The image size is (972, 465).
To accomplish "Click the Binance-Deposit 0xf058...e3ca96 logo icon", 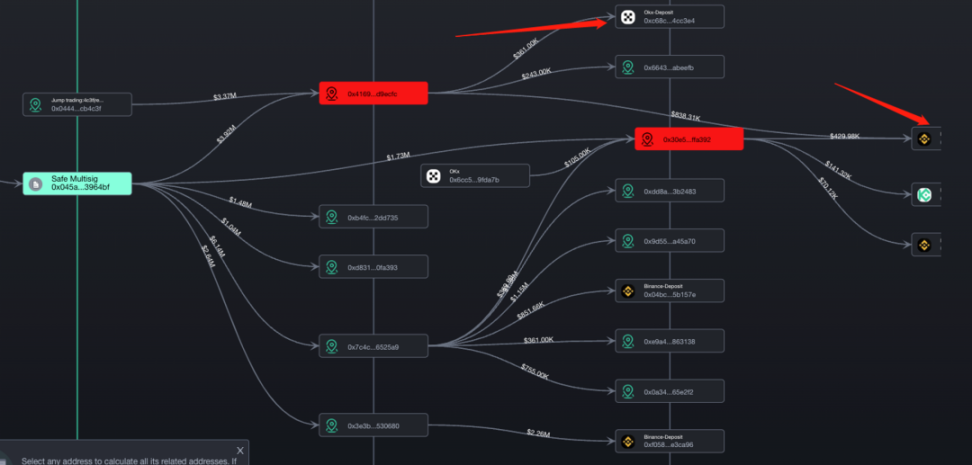I will [x=627, y=441].
